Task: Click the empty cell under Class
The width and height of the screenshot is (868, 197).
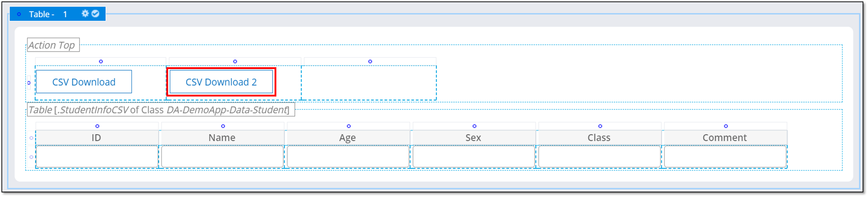Action: pyautogui.click(x=599, y=157)
